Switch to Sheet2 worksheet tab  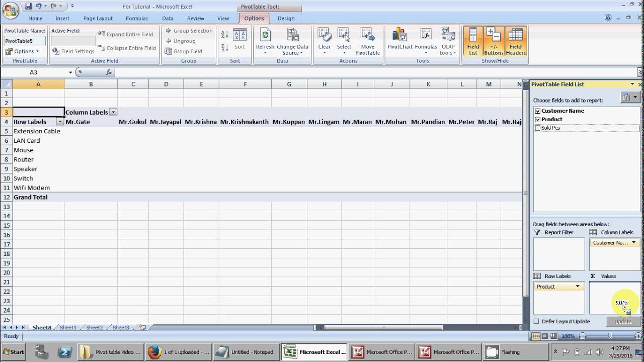click(x=94, y=327)
